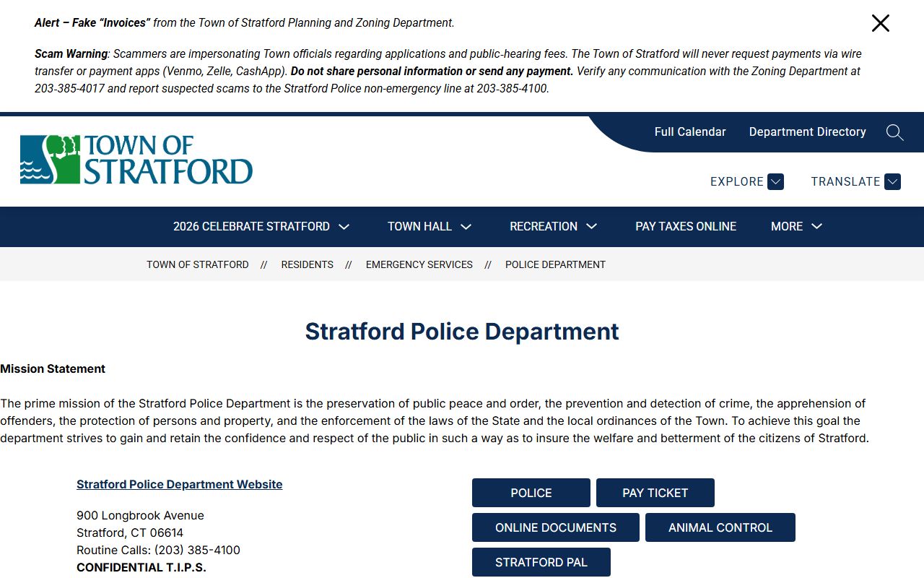Expand the More menu
The height and width of the screenshot is (578, 924).
797,226
